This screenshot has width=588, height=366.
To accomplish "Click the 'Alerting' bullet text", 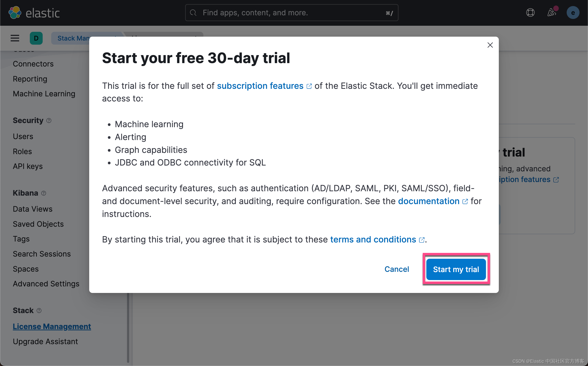I will point(130,137).
